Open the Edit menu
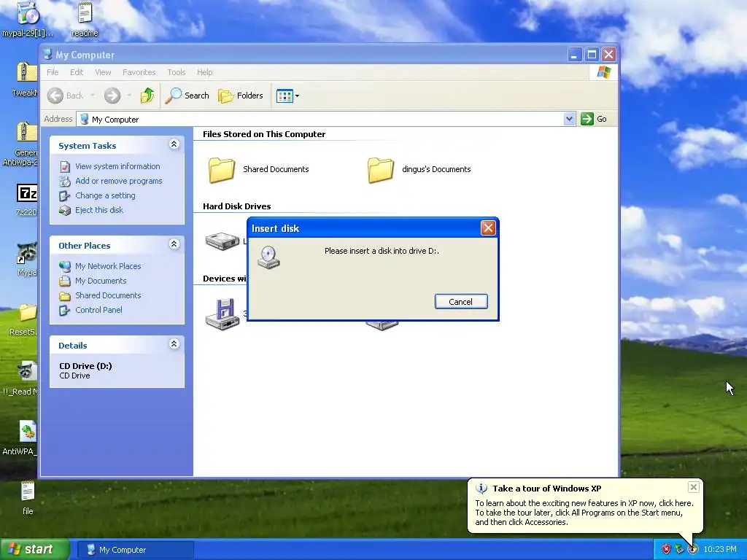The image size is (747, 560). click(76, 72)
